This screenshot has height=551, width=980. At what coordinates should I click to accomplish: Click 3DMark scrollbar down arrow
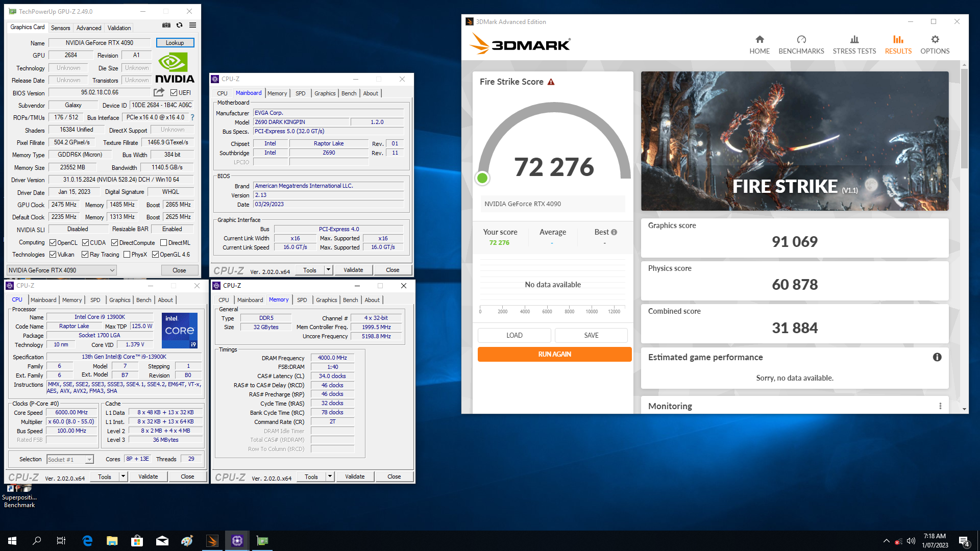(964, 409)
